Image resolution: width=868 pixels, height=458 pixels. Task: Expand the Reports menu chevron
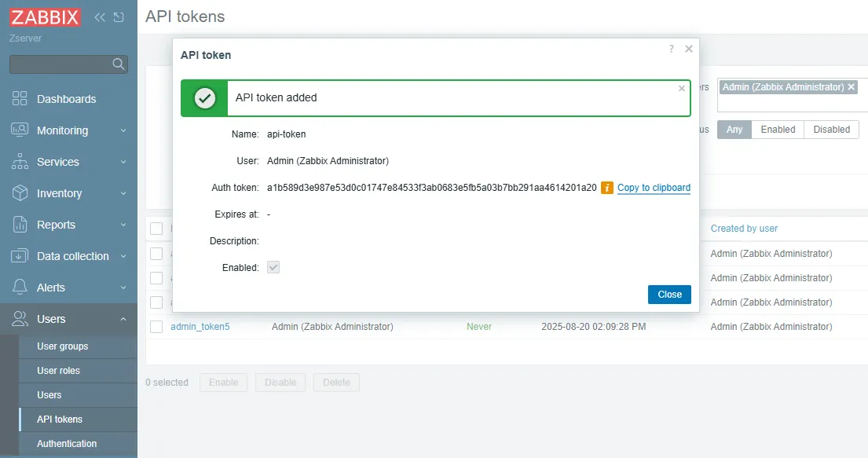coord(123,225)
